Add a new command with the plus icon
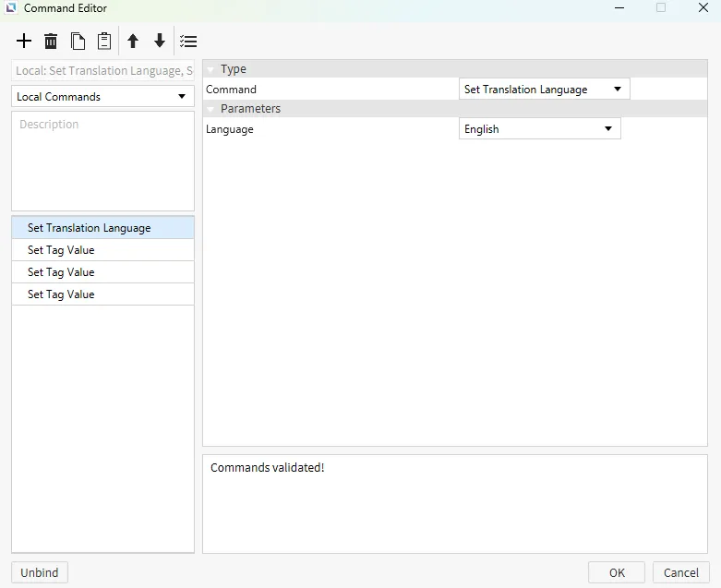721x588 pixels. [x=24, y=42]
